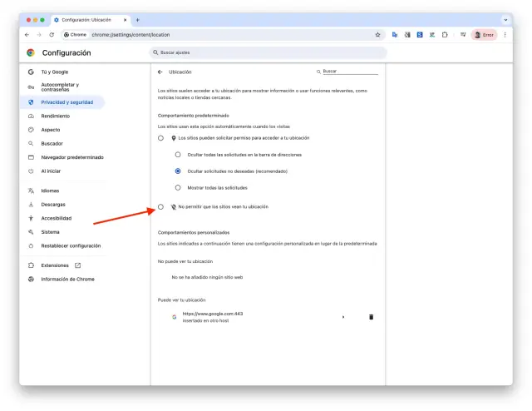Screen dimensions: 532x411
Task: Open the extensions puzzle icon in toolbar
Action: pyautogui.click(x=445, y=35)
